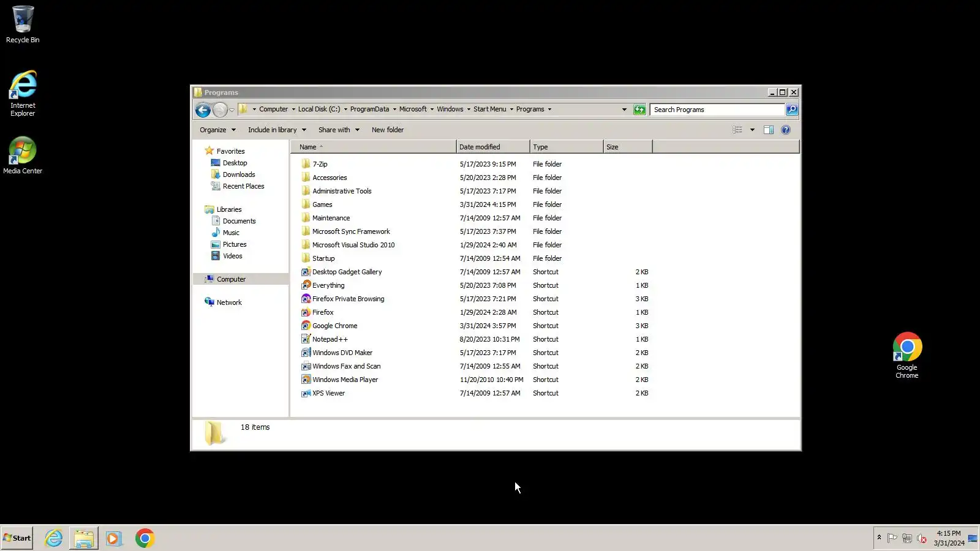Select the Everything shortcut icon
Viewport: 980px width, 551px height.
[x=306, y=285]
